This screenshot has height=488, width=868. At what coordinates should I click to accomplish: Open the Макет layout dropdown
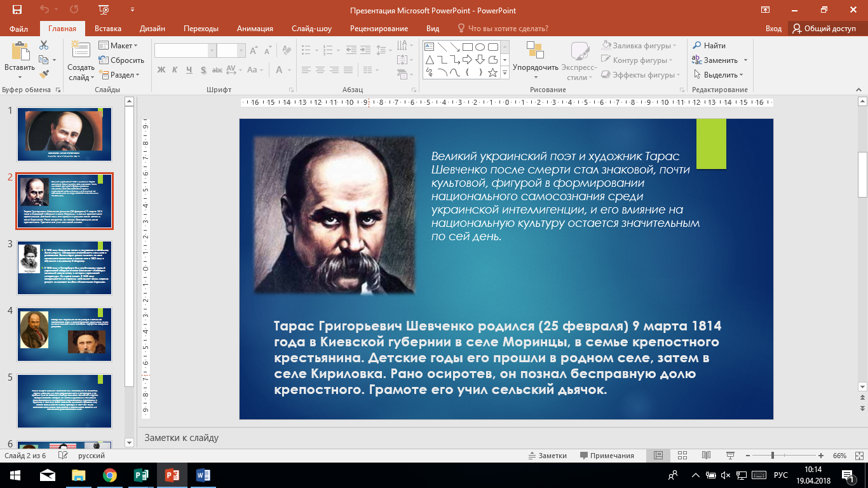tap(118, 46)
